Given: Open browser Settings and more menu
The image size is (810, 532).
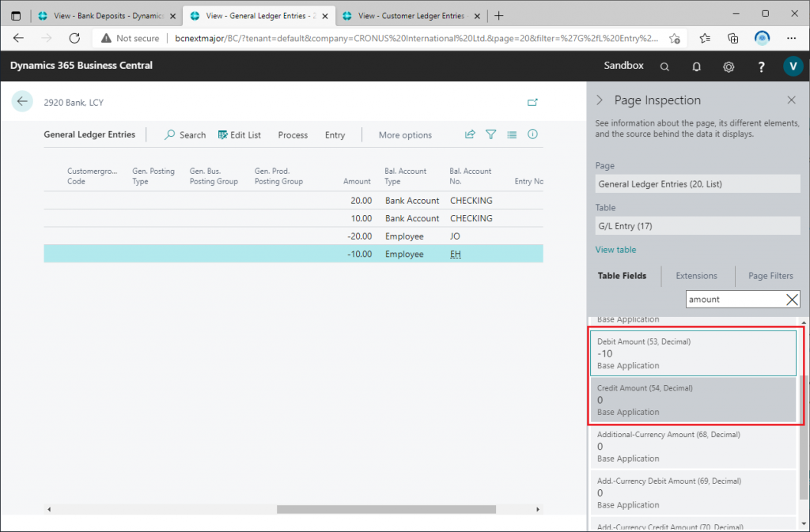Looking at the screenshot, I should pos(791,38).
